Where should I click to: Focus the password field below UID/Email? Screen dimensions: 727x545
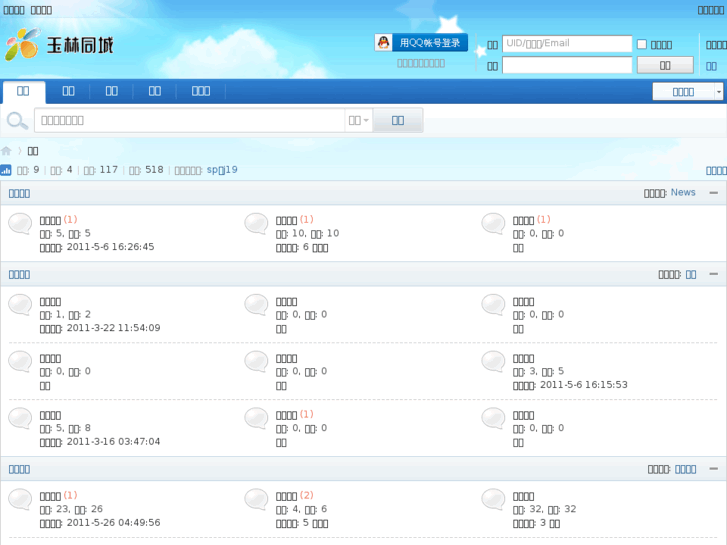pyautogui.click(x=567, y=65)
